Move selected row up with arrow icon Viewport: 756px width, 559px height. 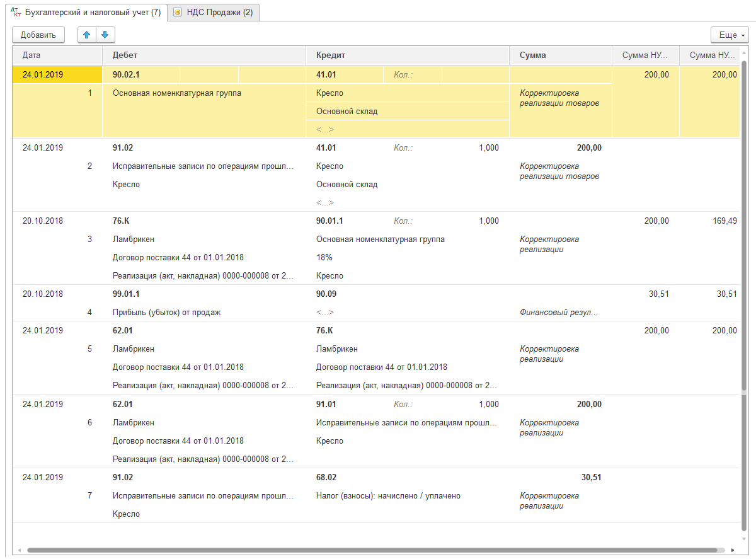pos(87,35)
